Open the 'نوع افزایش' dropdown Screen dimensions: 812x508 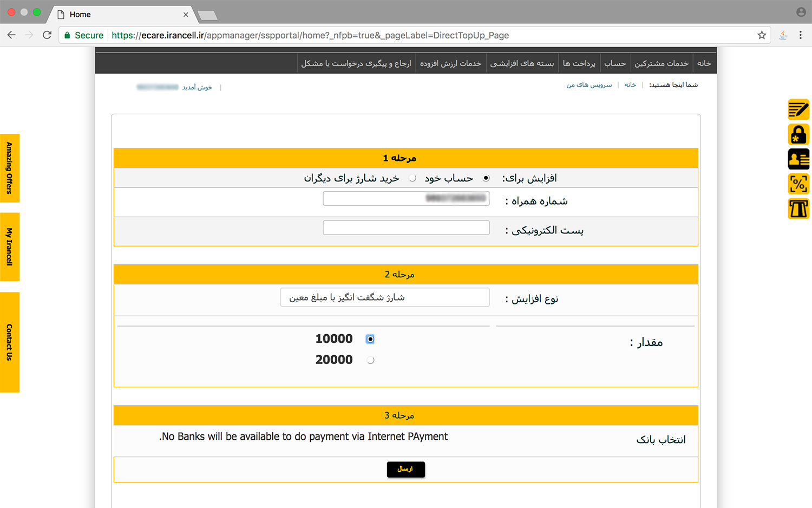point(385,297)
